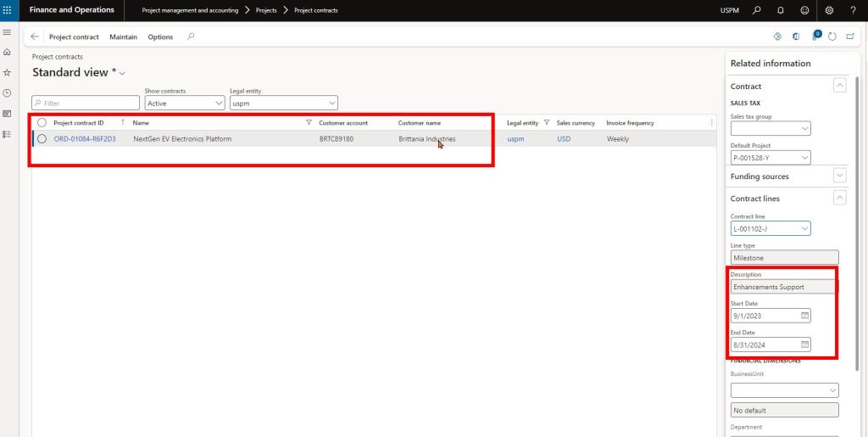Open project contract ORD-01084-R6F2D3 link
The height and width of the screenshot is (437, 868).
[x=85, y=139]
